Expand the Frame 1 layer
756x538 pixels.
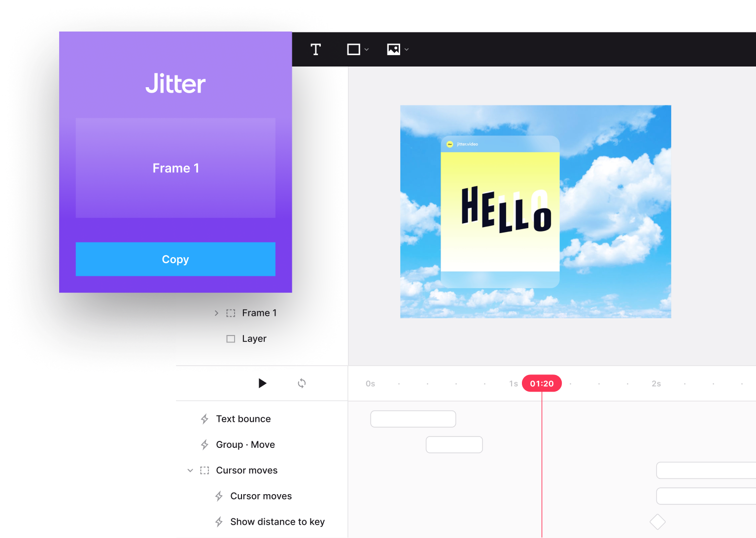coord(216,313)
